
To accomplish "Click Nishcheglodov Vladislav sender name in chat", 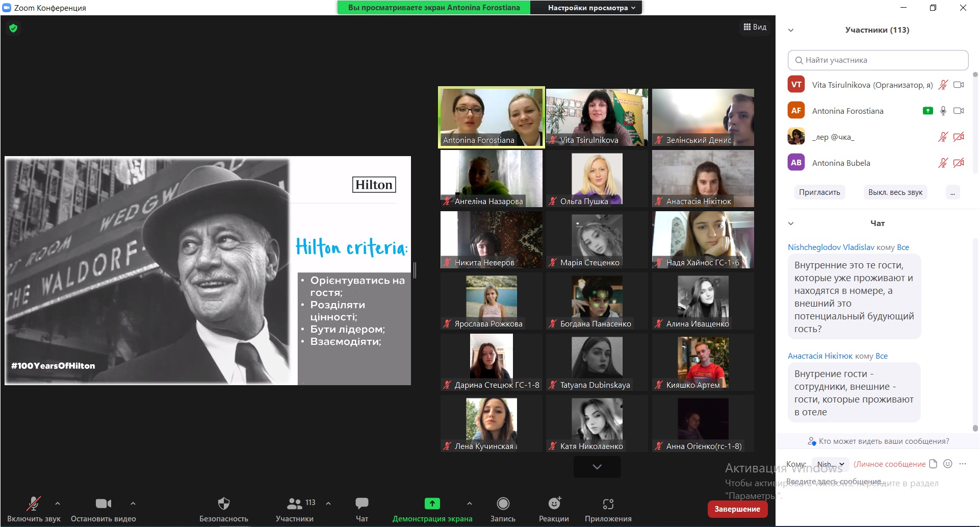I will tap(831, 247).
